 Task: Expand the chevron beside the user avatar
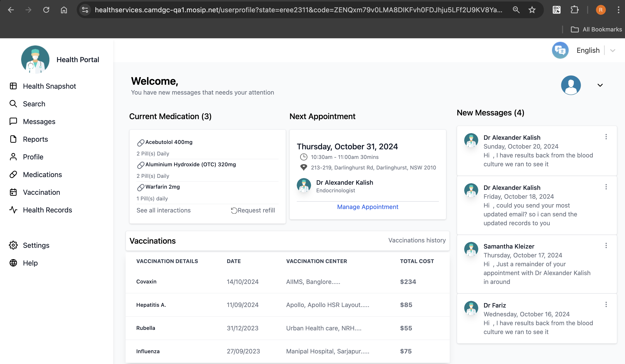[600, 85]
